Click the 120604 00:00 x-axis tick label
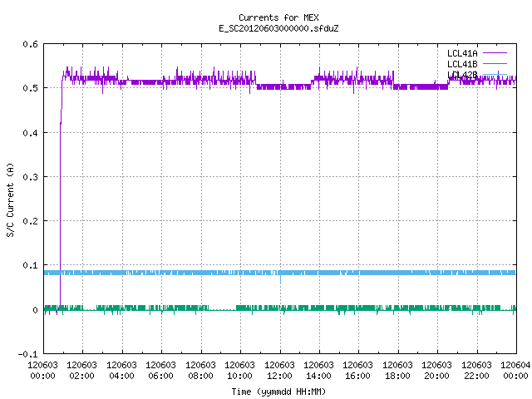 [x=515, y=370]
